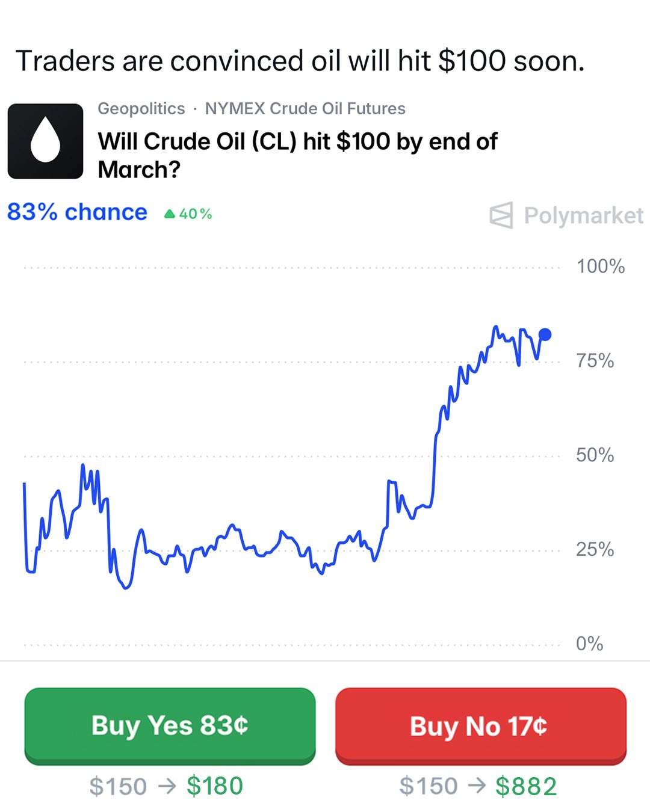Click the oil drop market icon
The image size is (650, 812).
[45, 141]
